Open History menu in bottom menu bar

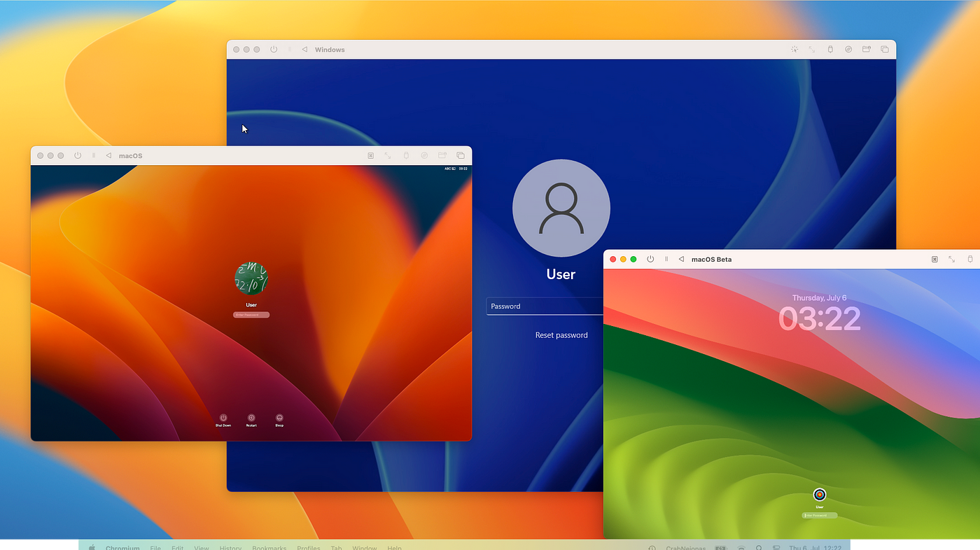pos(230,547)
